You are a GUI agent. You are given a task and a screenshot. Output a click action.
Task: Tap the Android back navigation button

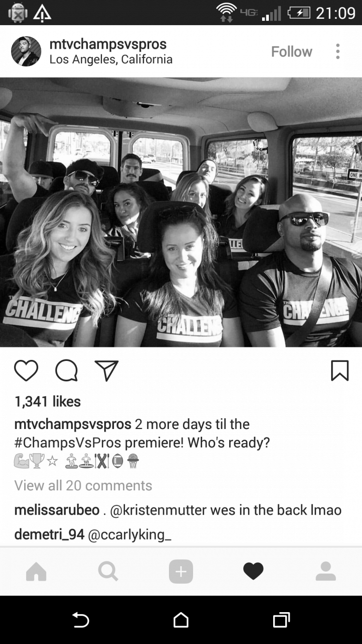(81, 620)
